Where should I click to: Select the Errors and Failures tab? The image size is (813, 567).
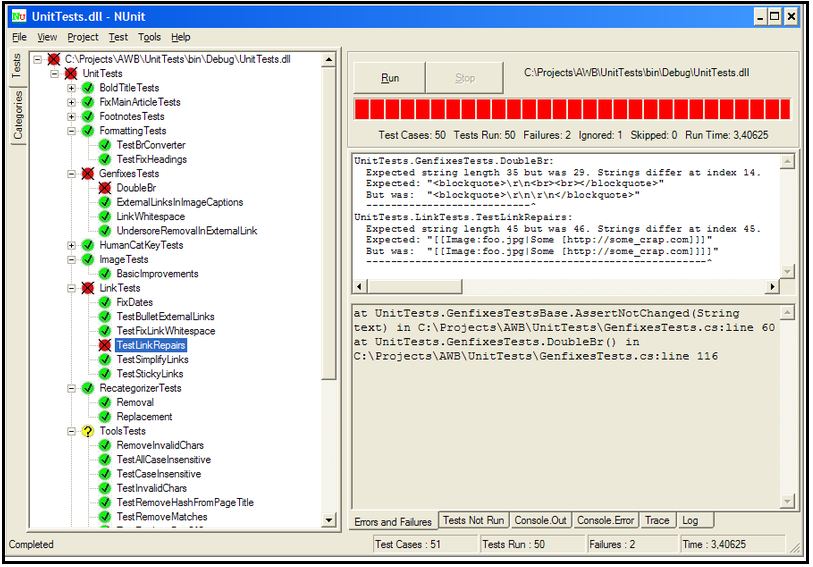pos(393,521)
